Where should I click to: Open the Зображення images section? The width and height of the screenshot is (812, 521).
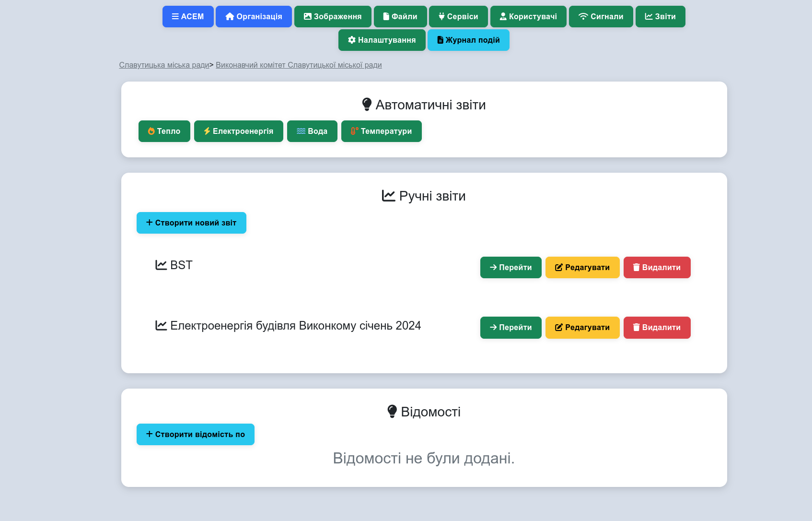(333, 16)
